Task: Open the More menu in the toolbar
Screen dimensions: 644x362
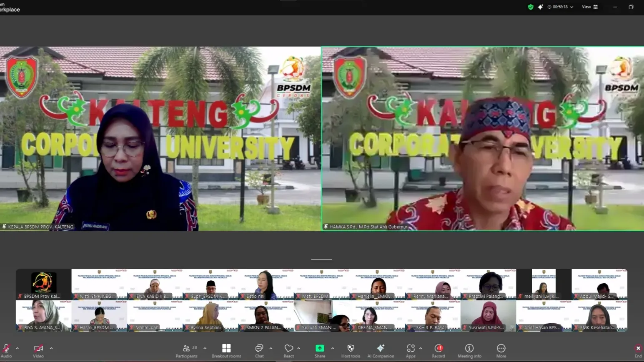Action: coord(501,349)
